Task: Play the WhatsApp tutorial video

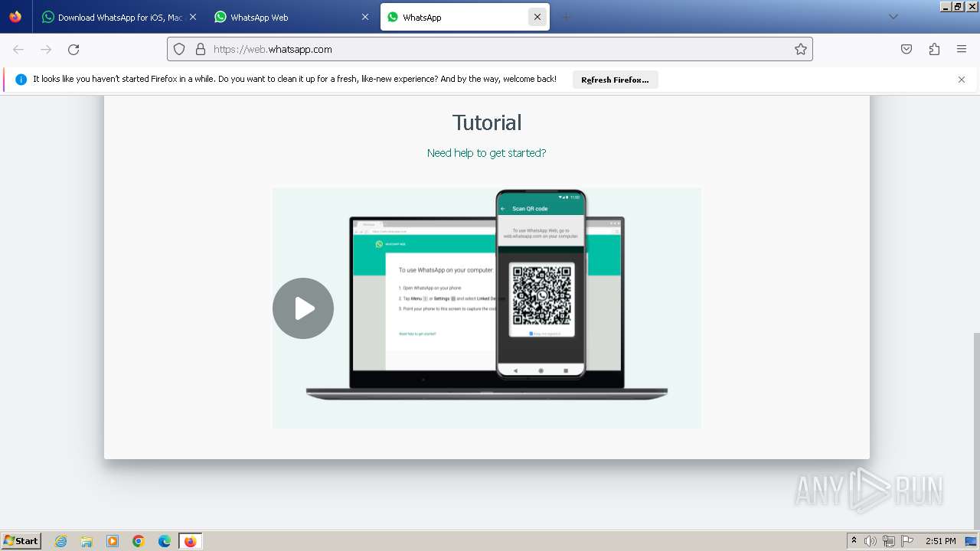Action: point(303,308)
